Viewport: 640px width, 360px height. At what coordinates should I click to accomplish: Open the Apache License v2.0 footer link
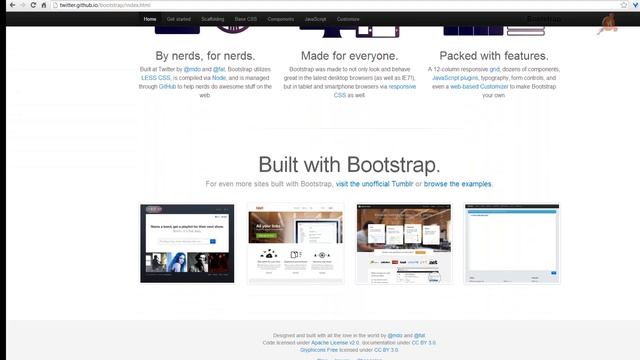[x=335, y=343]
